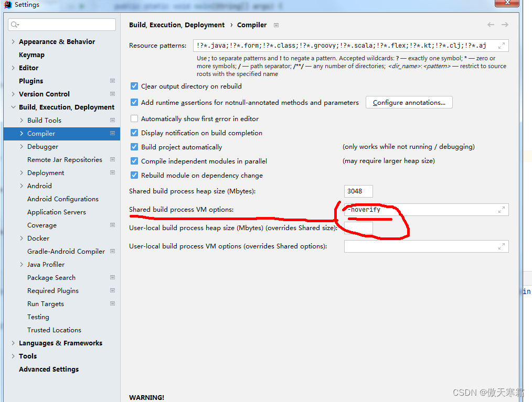This screenshot has width=532, height=402.
Task: Toggle Add runtime assertions for notnull-annotated methods
Action: point(134,102)
